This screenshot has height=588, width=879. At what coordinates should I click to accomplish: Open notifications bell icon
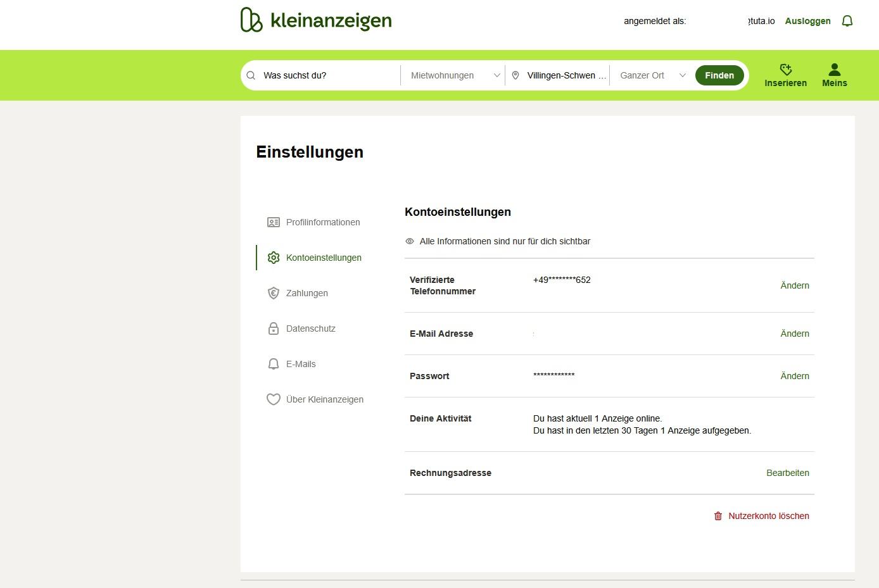click(x=847, y=21)
